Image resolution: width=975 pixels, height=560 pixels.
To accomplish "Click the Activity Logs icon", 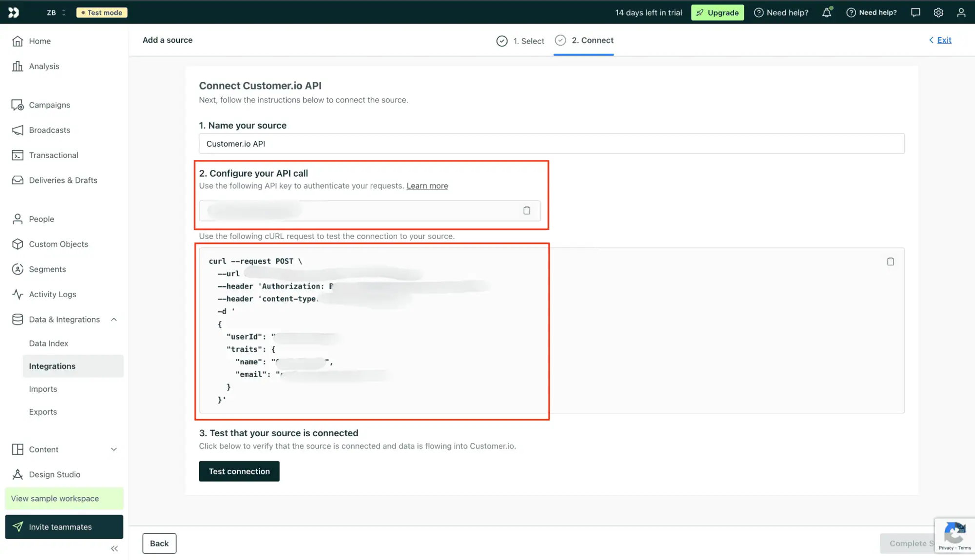I will click(x=17, y=294).
